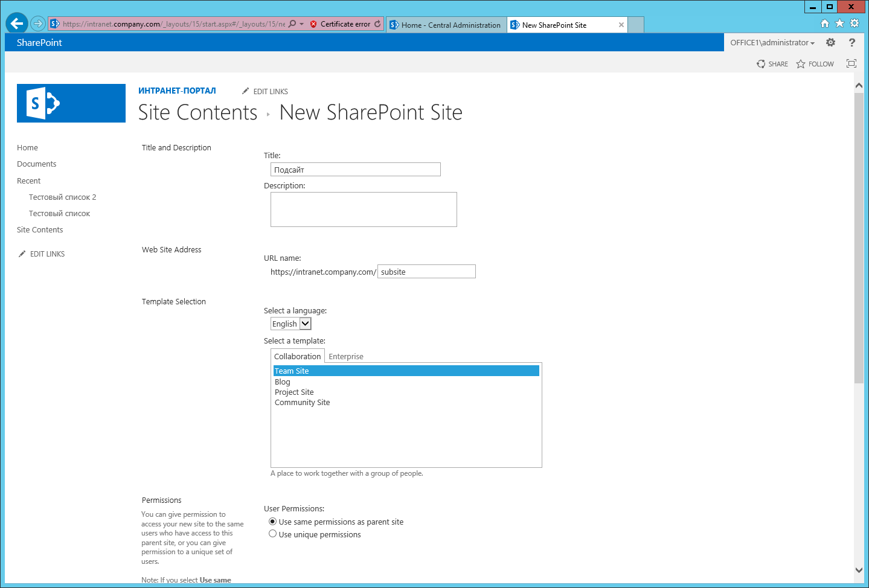
Task: Select Project Site template
Action: [x=406, y=392]
